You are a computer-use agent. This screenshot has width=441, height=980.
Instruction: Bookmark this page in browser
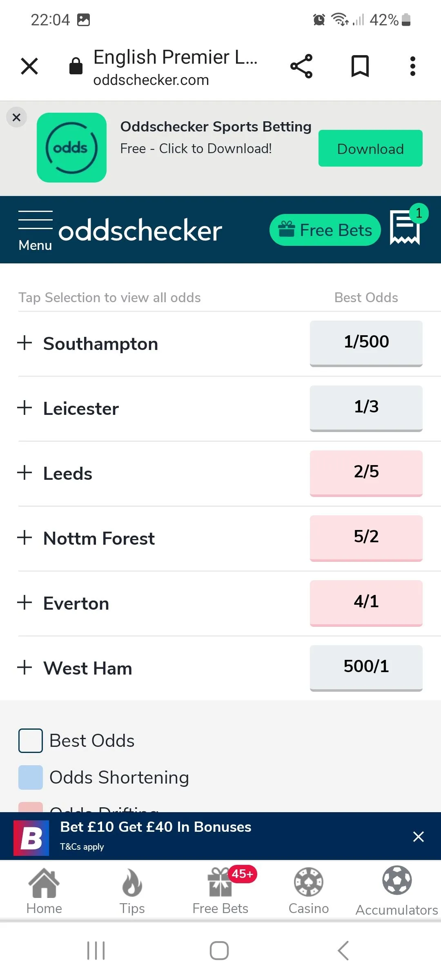(x=360, y=66)
